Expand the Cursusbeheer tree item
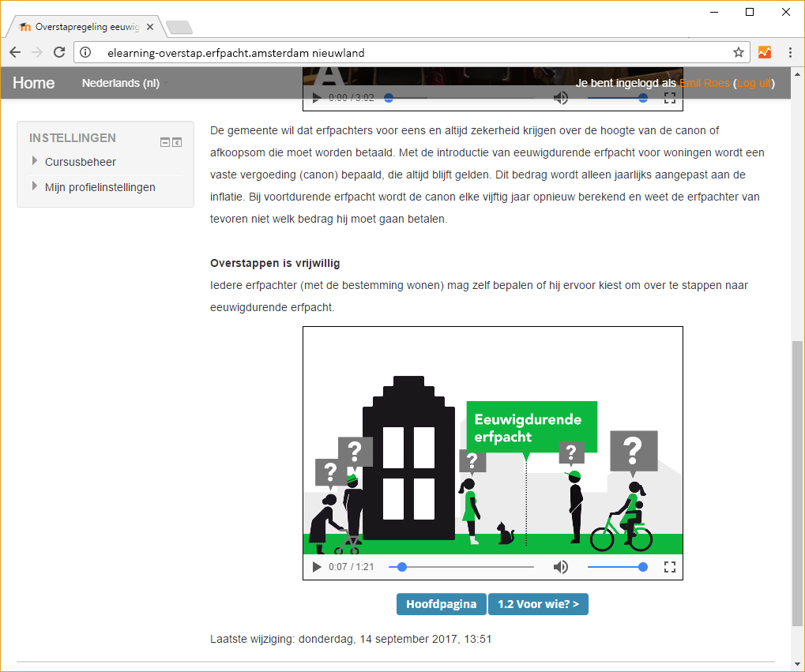 pos(35,160)
